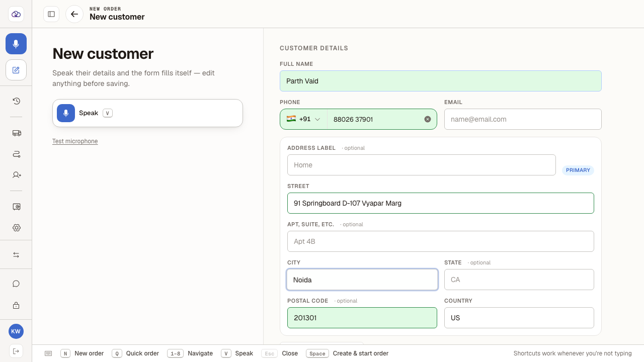Click the cloud app logo in the sidebar
This screenshot has width=644, height=362.
tap(16, 14)
